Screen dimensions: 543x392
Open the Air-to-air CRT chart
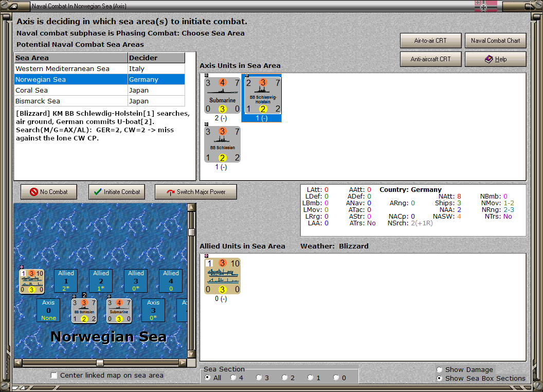pyautogui.click(x=431, y=41)
